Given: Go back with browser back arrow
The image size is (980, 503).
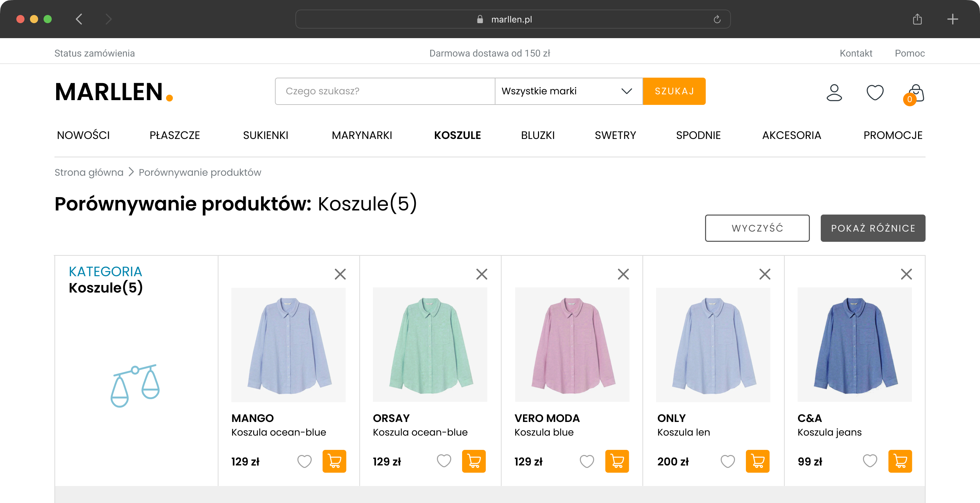Looking at the screenshot, I should (x=79, y=19).
